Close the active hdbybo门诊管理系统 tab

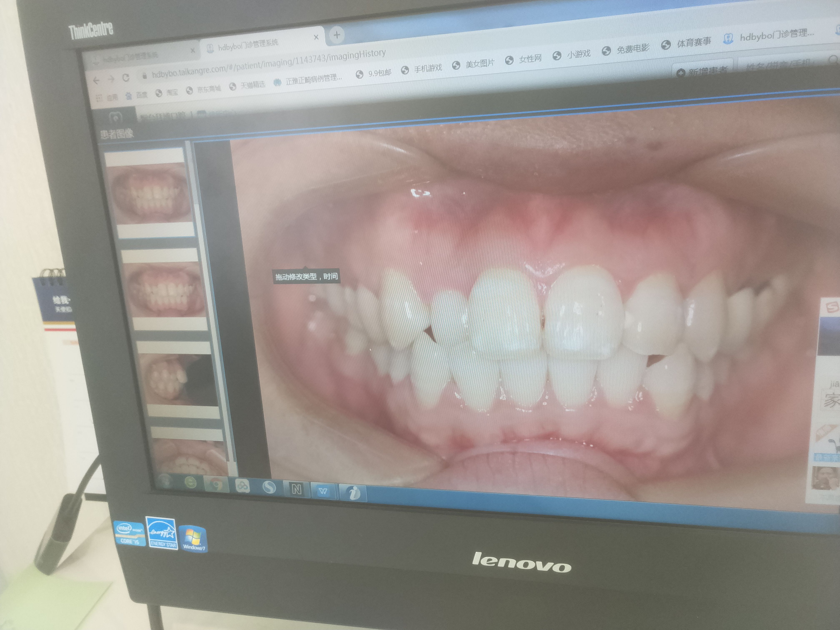(316, 37)
